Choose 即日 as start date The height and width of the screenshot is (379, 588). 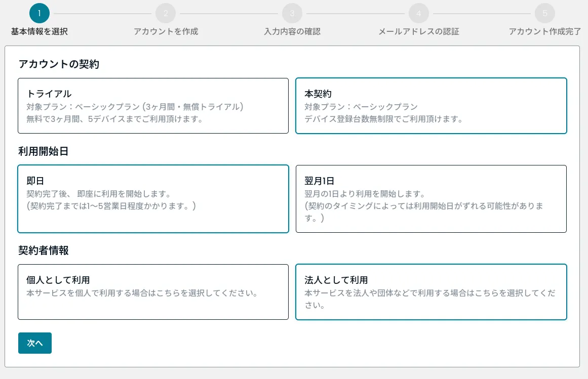point(153,198)
